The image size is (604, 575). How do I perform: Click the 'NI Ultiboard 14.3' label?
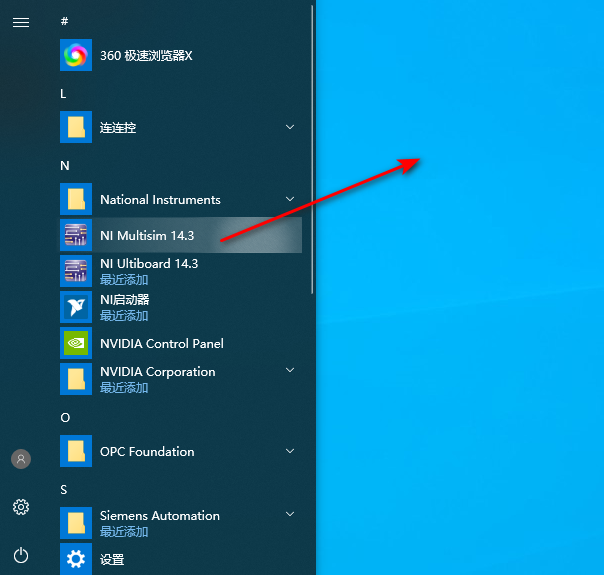[x=149, y=263]
